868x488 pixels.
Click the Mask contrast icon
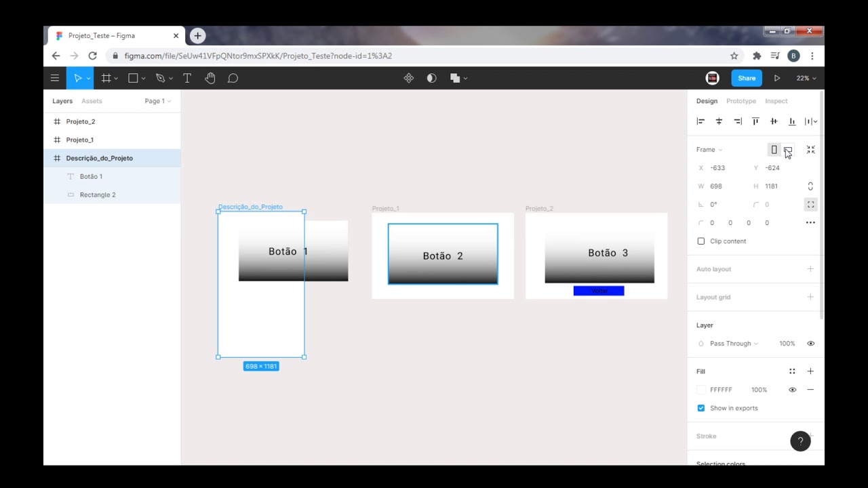[431, 78]
